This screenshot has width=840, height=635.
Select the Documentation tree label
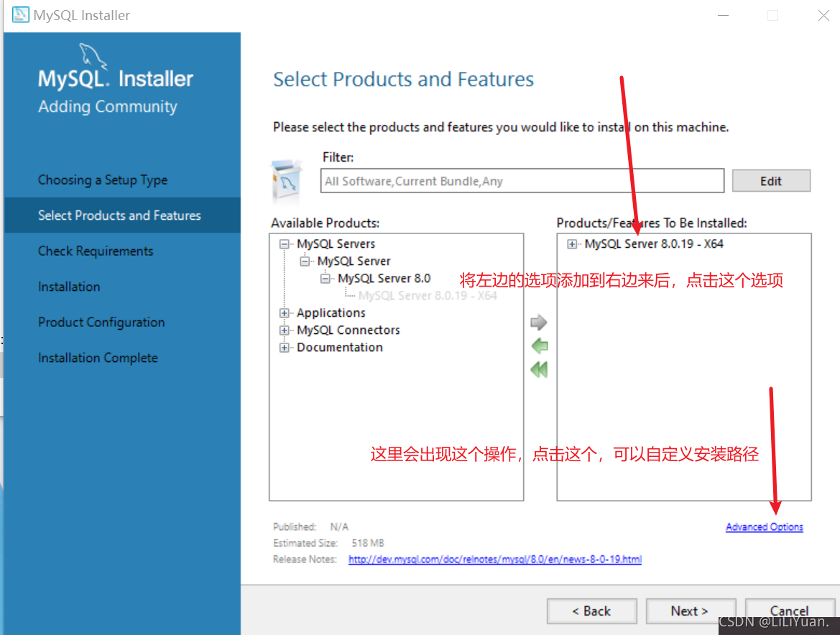click(x=340, y=348)
